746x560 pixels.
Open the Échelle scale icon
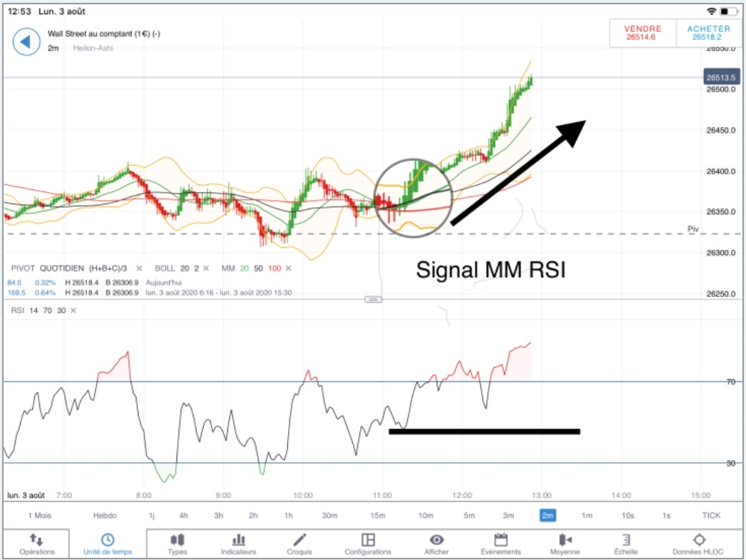point(626,539)
